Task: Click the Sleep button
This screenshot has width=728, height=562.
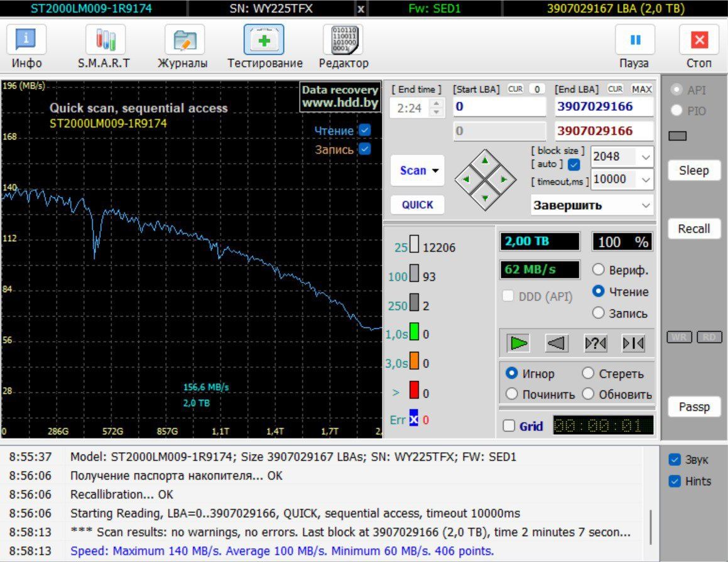Action: click(694, 170)
